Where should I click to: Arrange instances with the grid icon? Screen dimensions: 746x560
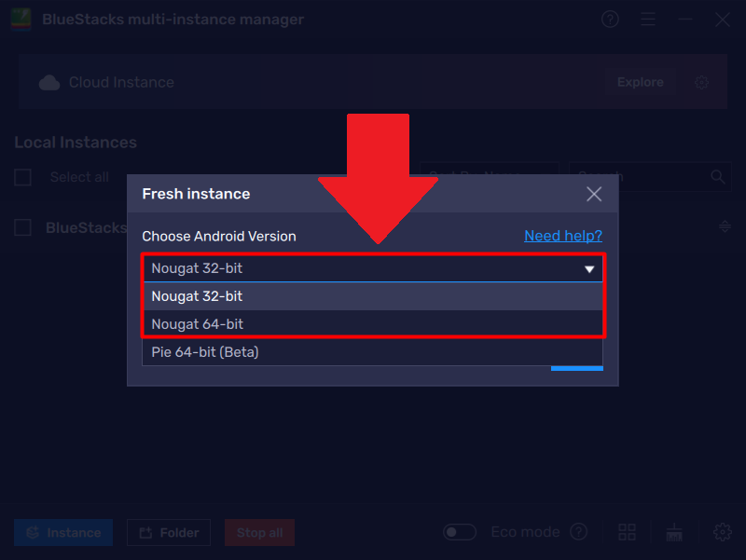(627, 532)
